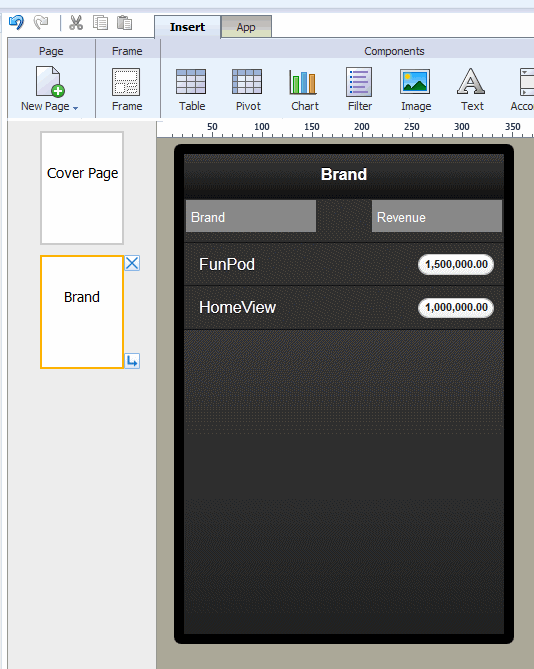Add a Filter component

click(x=360, y=90)
